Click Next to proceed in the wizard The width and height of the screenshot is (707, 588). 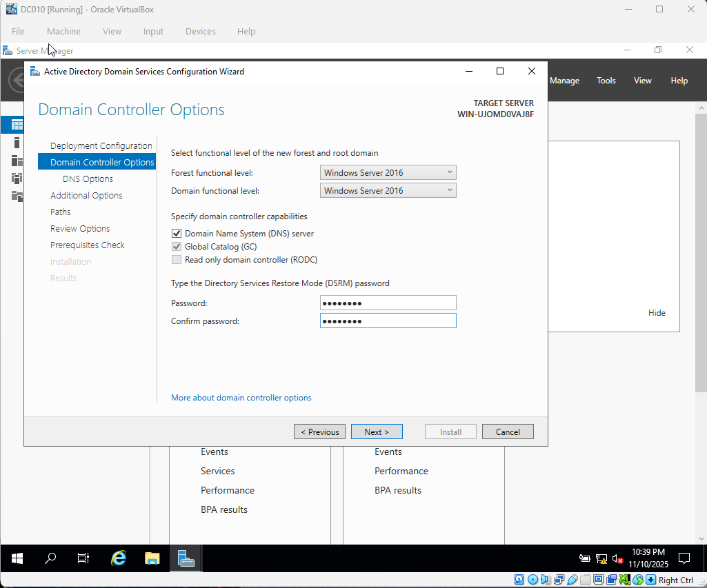coord(377,431)
